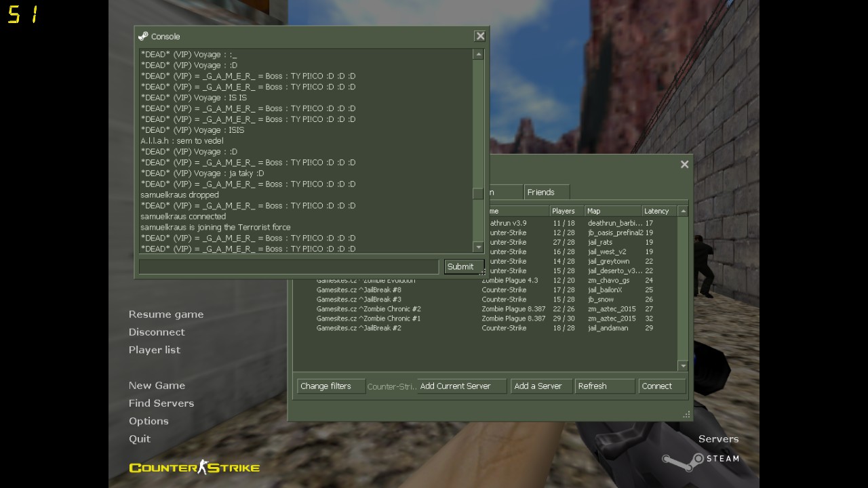Click console scrollbar up arrow
Screen dimensions: 868x488
[x=478, y=54]
